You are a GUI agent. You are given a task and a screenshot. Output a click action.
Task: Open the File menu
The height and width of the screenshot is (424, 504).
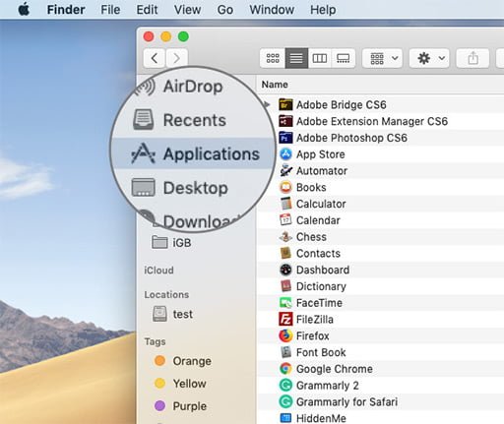(110, 10)
